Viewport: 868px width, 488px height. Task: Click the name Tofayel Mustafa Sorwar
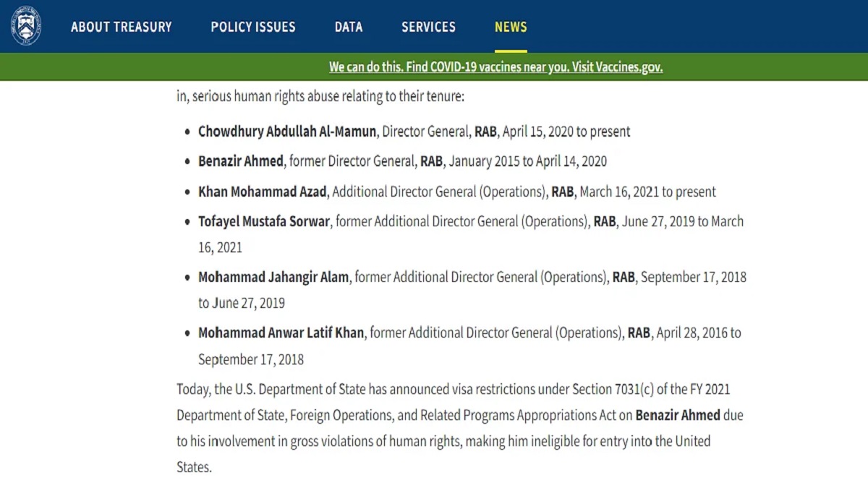(264, 221)
